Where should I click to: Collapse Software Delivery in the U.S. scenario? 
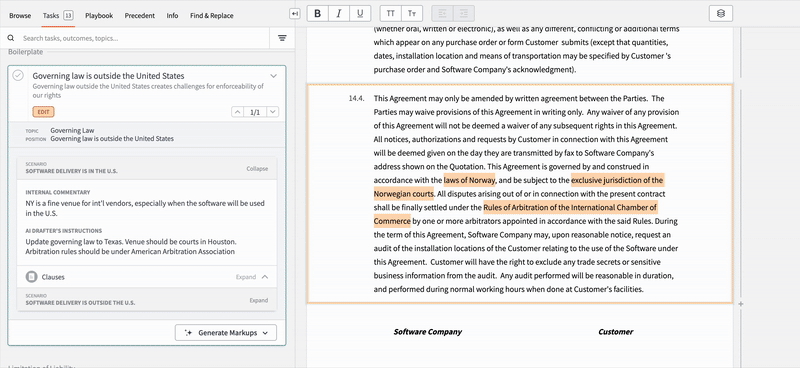coord(257,169)
